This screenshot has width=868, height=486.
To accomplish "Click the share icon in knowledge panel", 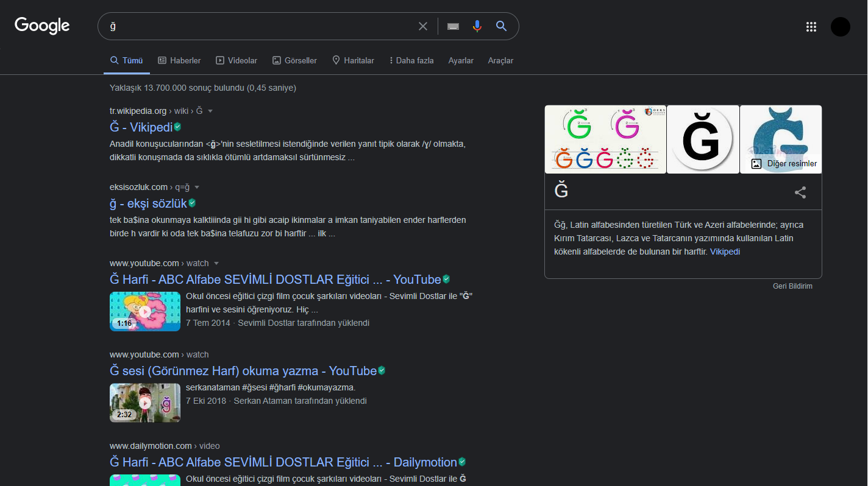I will coord(800,192).
